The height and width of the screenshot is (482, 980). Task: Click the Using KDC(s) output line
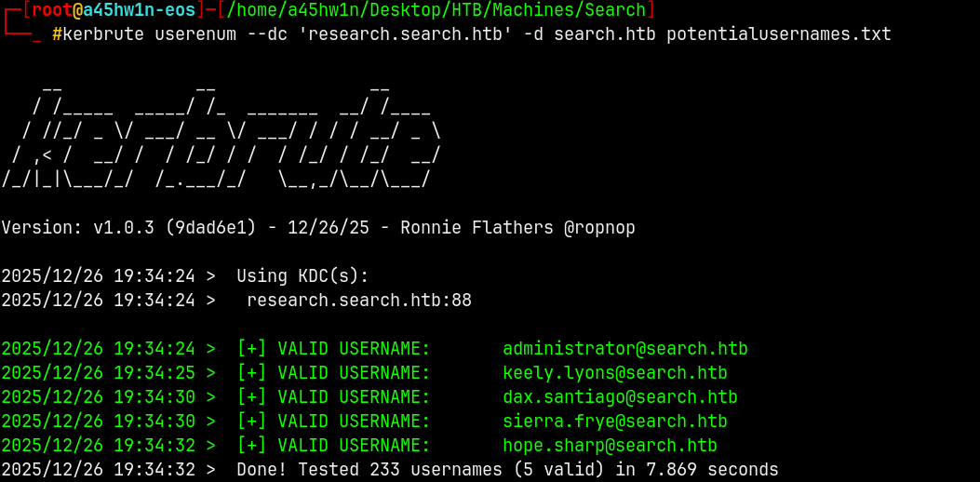tap(302, 276)
